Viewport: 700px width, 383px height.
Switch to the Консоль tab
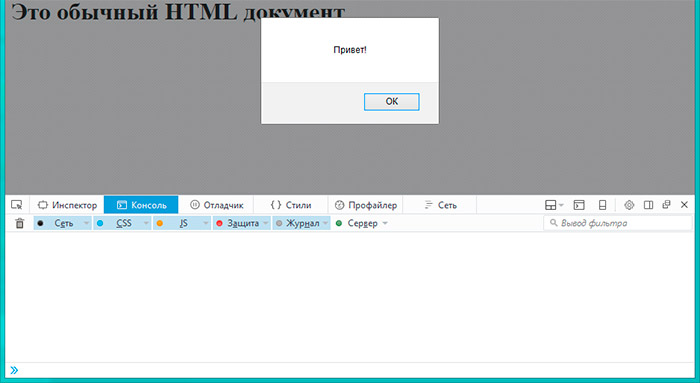pos(141,205)
